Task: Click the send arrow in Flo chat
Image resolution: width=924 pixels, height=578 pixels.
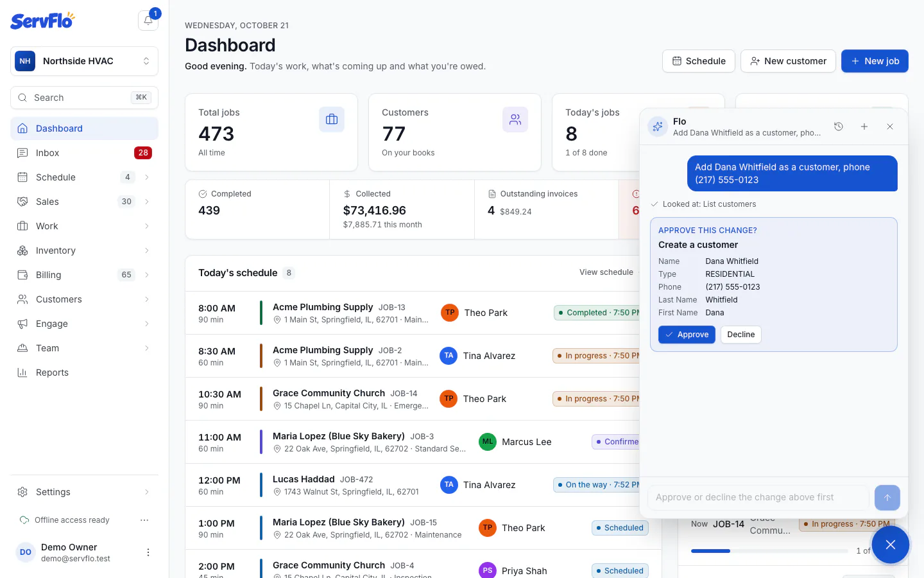Action: (887, 498)
